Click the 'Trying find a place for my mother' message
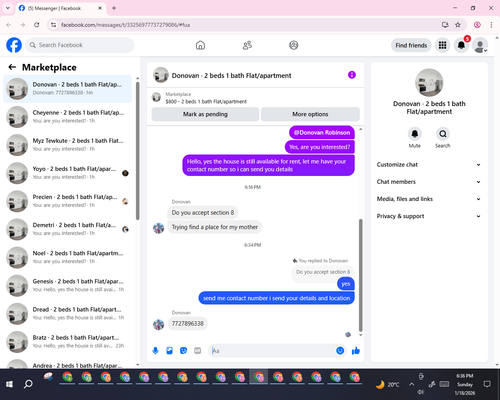The width and height of the screenshot is (500, 400). tap(215, 227)
